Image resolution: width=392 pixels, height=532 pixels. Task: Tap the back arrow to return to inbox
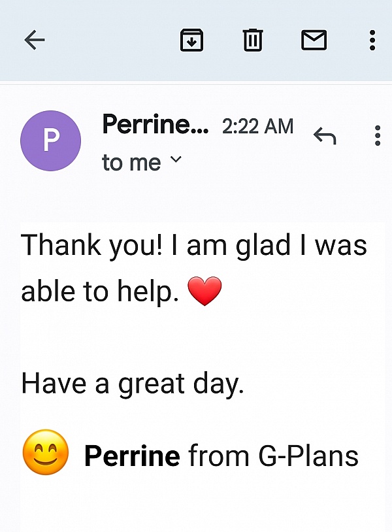(34, 40)
